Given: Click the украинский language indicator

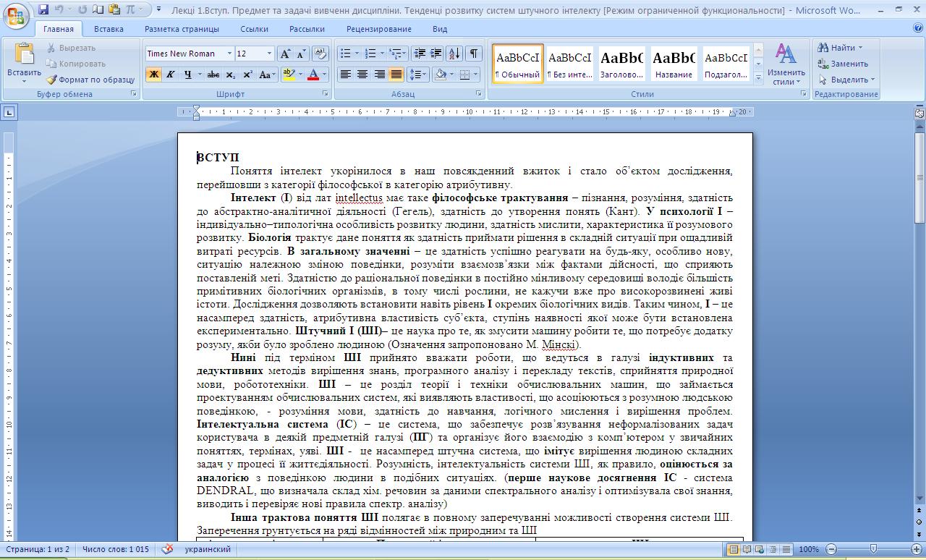Looking at the screenshot, I should (208, 549).
